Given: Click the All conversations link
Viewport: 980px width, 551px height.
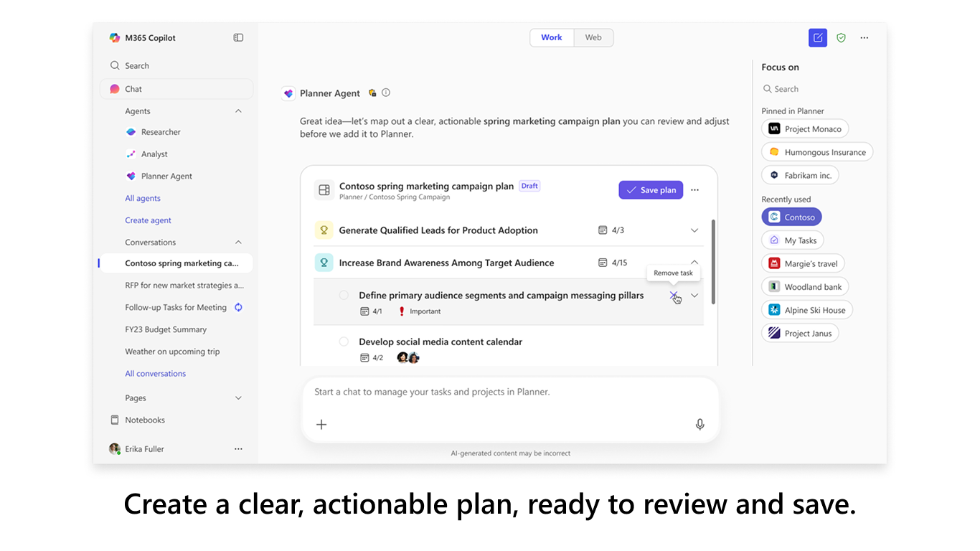Looking at the screenshot, I should (155, 374).
